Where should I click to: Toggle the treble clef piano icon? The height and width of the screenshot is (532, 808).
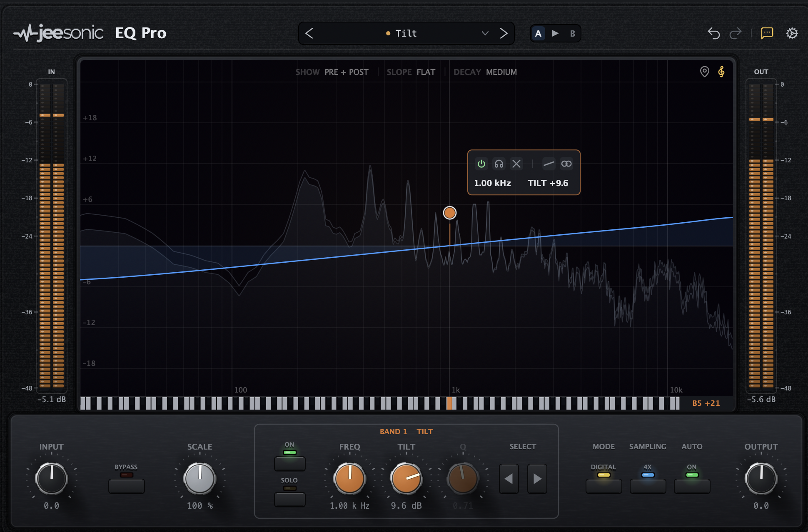coord(721,72)
